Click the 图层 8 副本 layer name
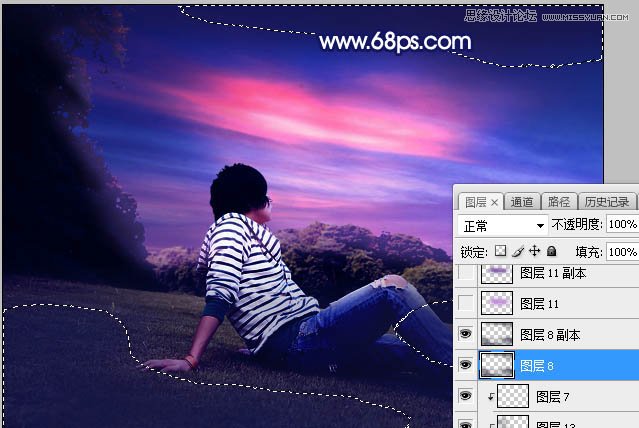The image size is (639, 428). [550, 335]
